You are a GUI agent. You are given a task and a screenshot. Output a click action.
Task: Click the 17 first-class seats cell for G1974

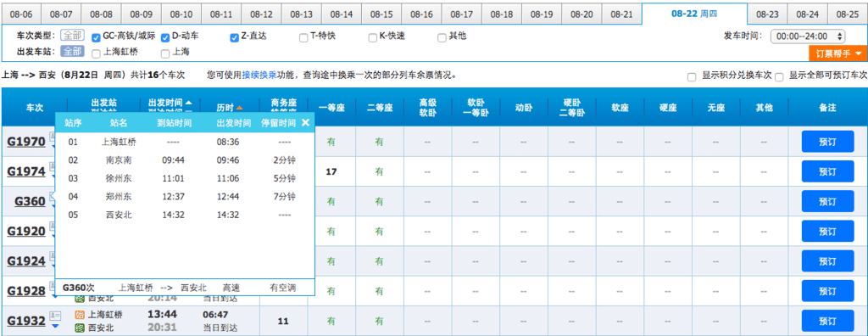point(331,172)
